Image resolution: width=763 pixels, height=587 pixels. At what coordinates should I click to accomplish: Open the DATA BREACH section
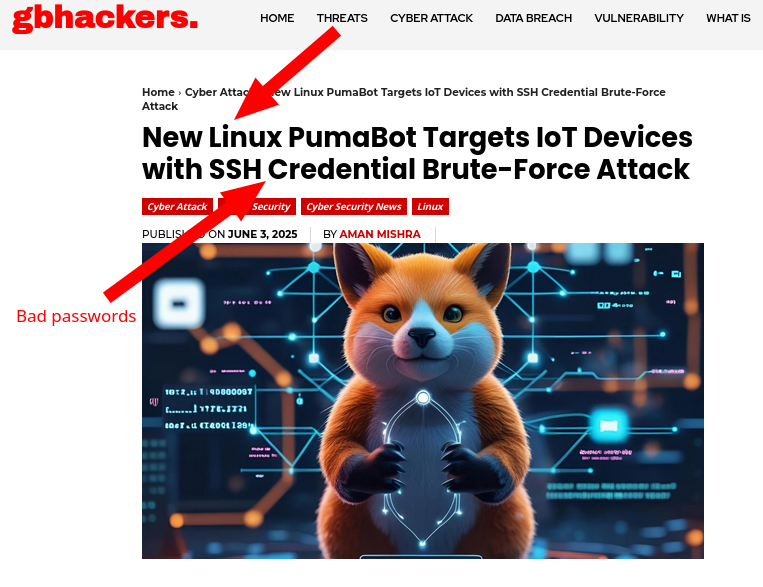pyautogui.click(x=533, y=18)
